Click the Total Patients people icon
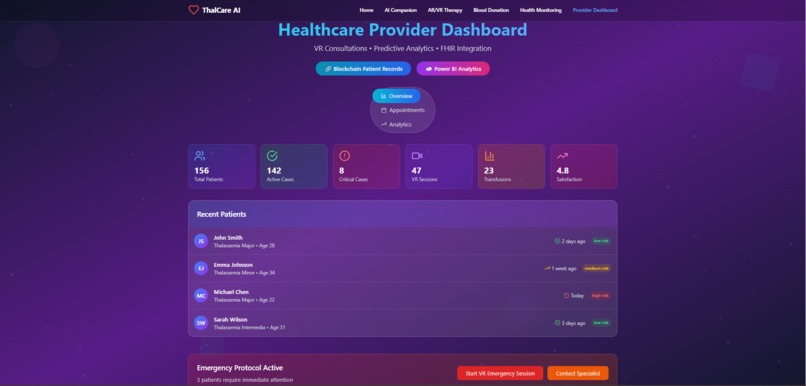 pos(200,156)
